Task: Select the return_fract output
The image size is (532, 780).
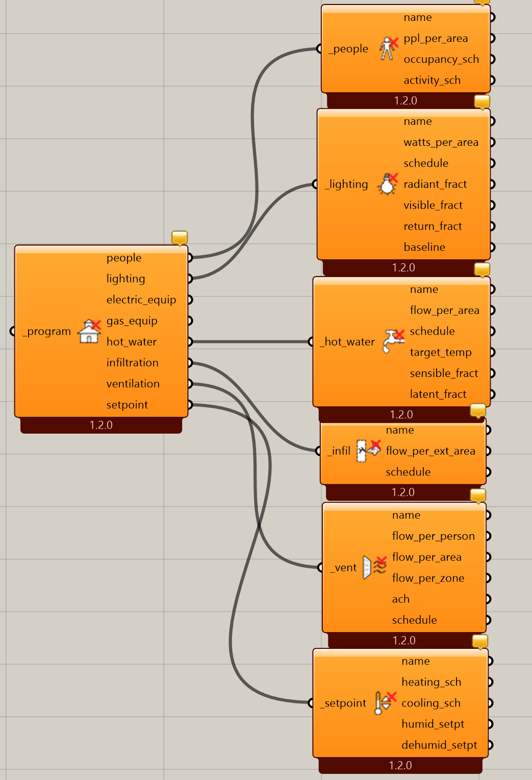Action: pyautogui.click(x=433, y=226)
